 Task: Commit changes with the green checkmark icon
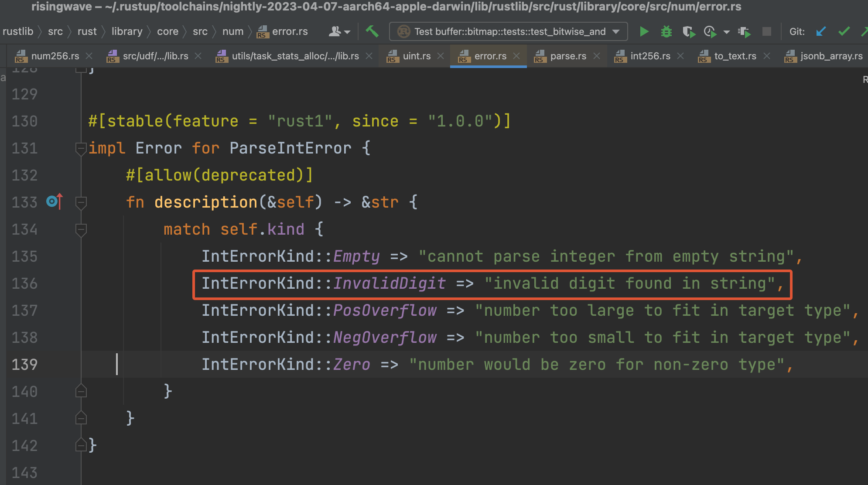click(x=844, y=31)
